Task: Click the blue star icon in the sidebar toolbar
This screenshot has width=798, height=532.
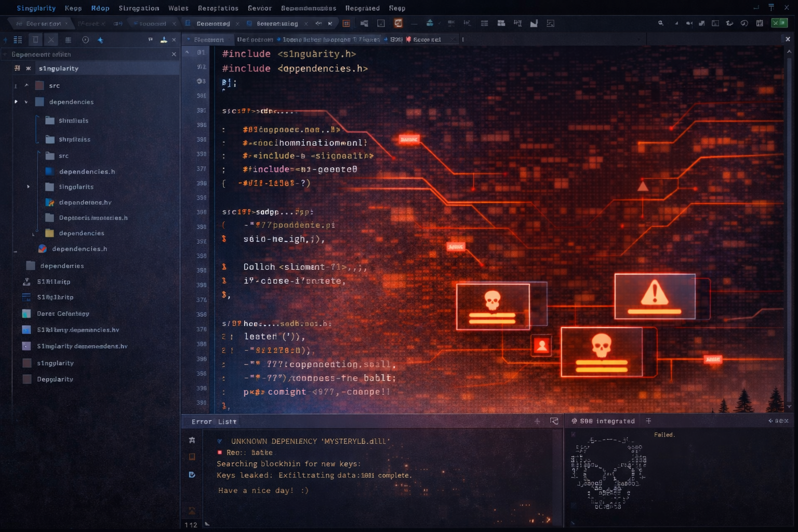Action: click(100, 40)
